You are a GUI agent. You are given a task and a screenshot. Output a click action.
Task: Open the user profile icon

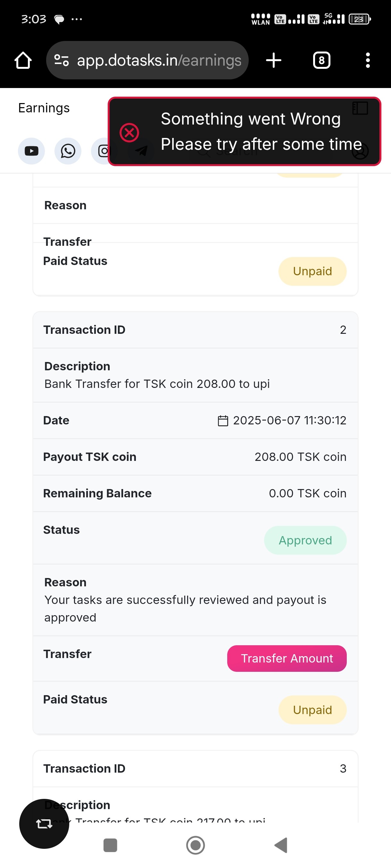pyautogui.click(x=360, y=151)
